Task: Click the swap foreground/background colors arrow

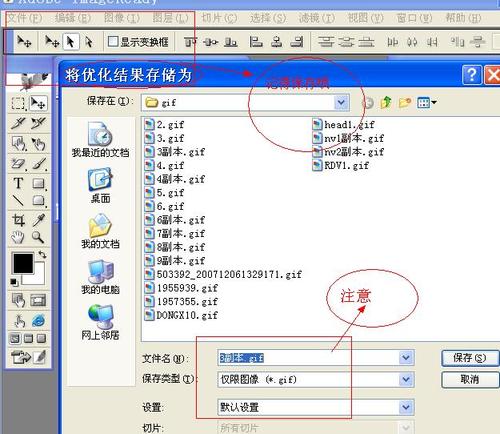Action: point(42,255)
